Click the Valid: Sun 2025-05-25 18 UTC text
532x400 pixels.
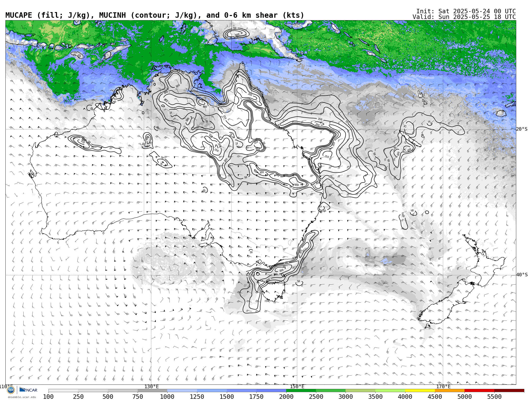pyautogui.click(x=464, y=17)
